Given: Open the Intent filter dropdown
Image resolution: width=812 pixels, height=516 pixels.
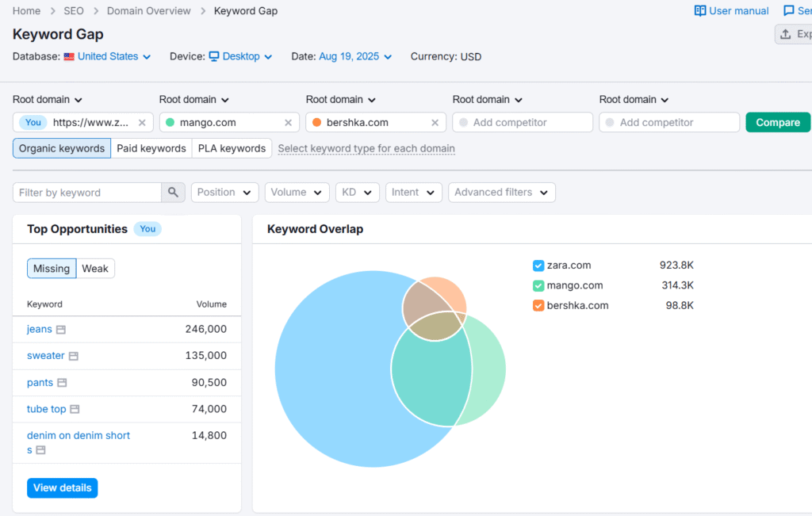Looking at the screenshot, I should (414, 193).
